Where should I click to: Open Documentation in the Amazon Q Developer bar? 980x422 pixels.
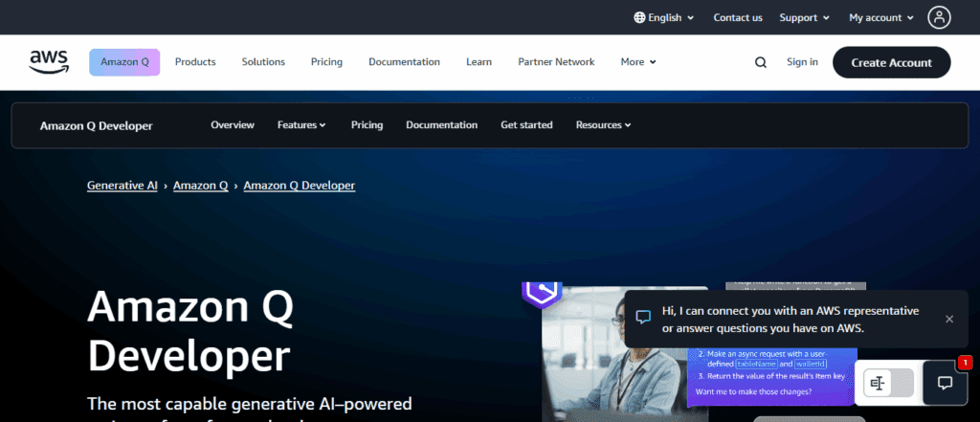442,125
